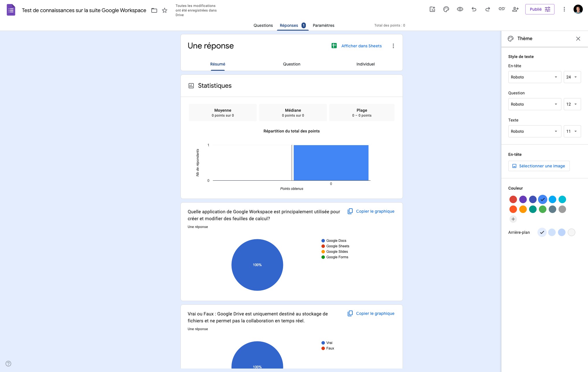
Task: Select the red theme color
Action: (513, 199)
